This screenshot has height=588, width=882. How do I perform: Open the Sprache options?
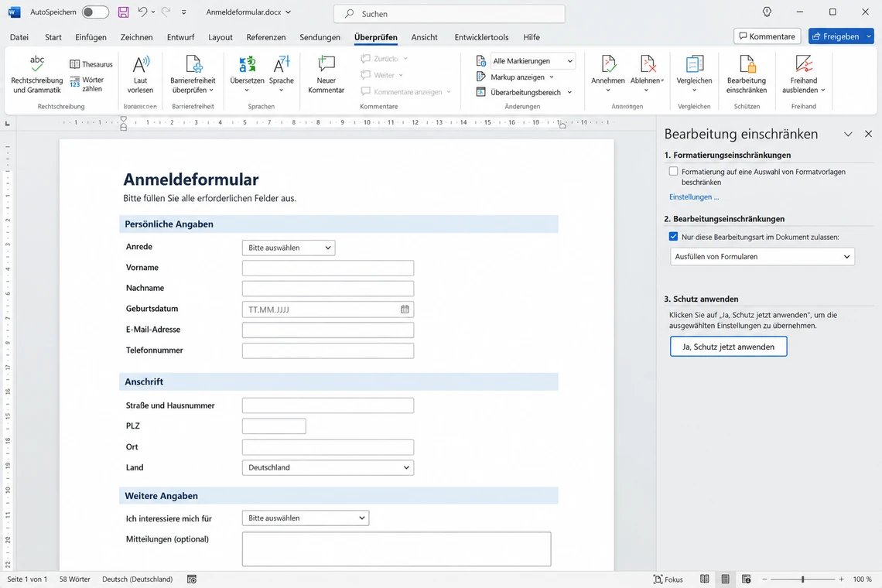[282, 73]
